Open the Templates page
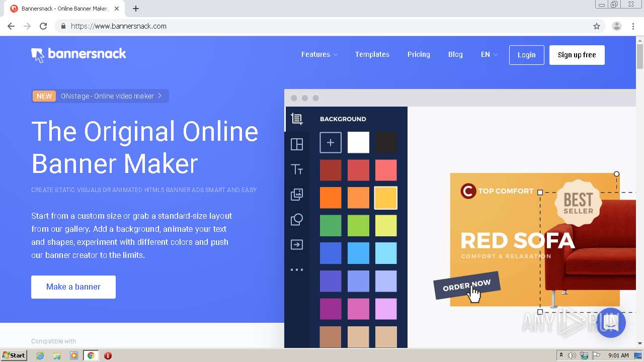Viewport: 644px width, 362px height. (372, 54)
